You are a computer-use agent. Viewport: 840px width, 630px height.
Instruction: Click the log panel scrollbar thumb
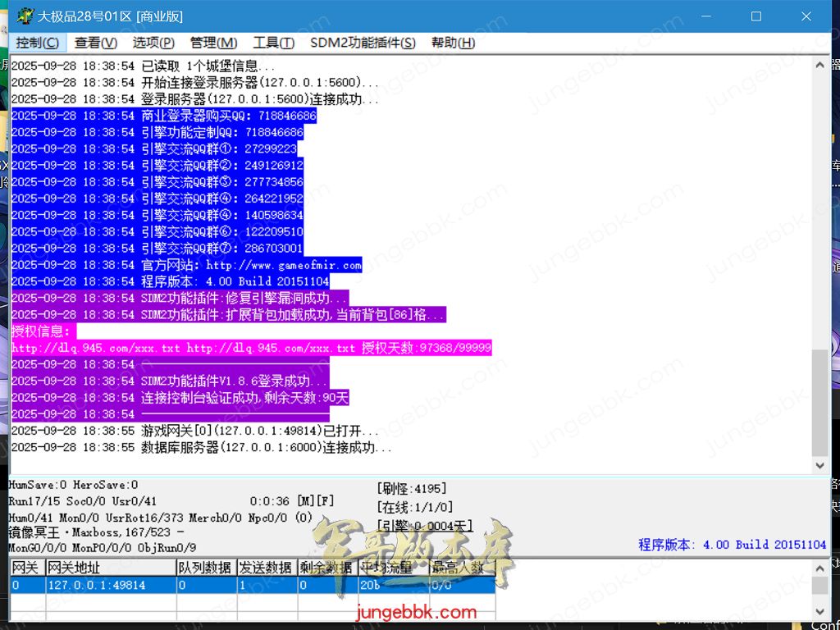point(819,402)
